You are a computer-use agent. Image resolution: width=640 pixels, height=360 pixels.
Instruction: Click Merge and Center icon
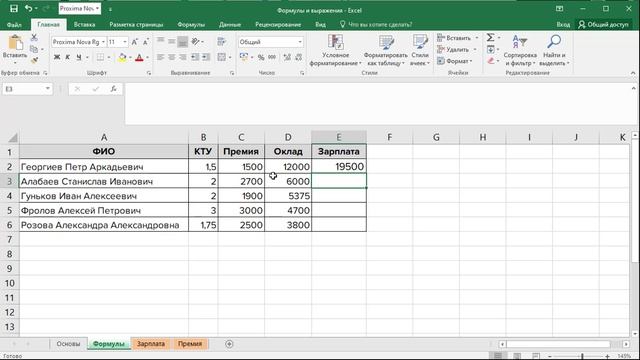coord(222,57)
